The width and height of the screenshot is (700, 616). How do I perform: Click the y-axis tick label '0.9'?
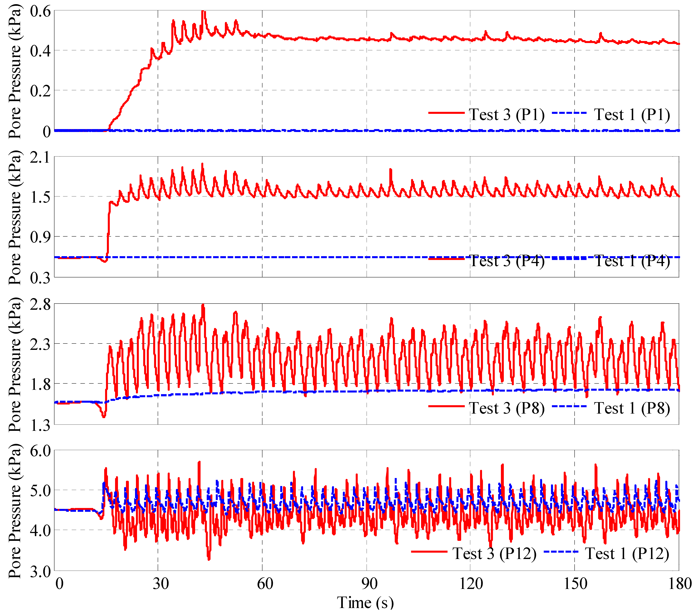40,237
